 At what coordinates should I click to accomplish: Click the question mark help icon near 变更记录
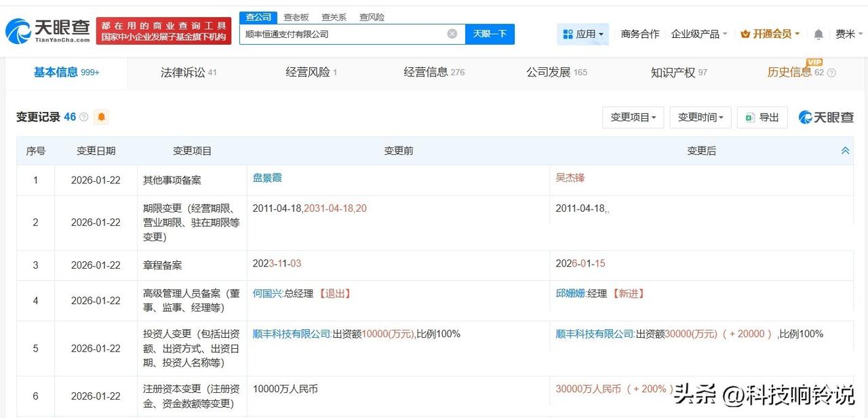click(83, 116)
